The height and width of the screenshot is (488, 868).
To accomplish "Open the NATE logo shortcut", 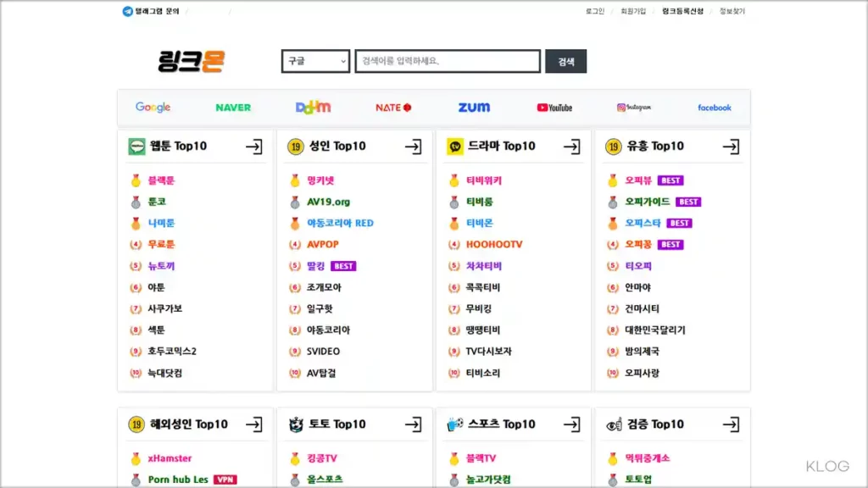I will coord(393,108).
